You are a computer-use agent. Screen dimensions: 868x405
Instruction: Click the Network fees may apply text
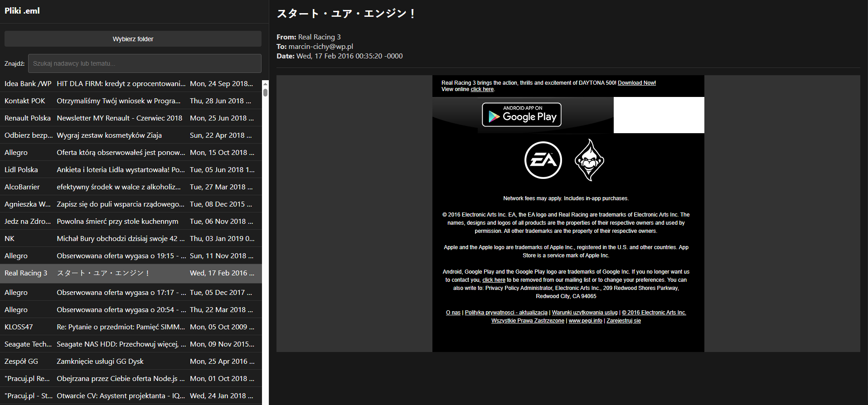566,198
